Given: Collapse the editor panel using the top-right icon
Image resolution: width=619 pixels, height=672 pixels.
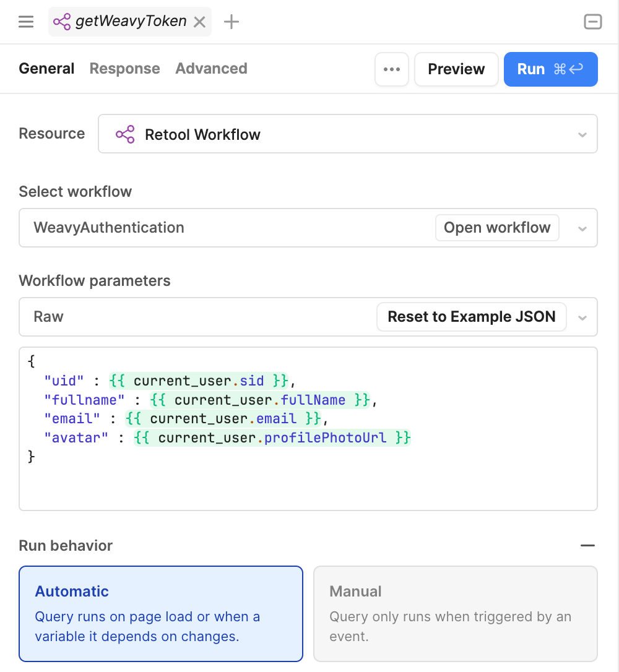Looking at the screenshot, I should (x=592, y=21).
